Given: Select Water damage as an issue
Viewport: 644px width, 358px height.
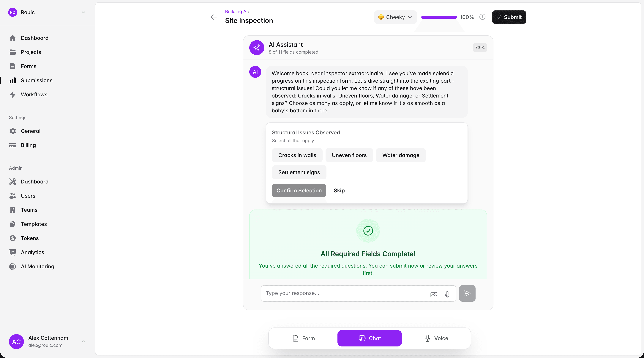Looking at the screenshot, I should tap(400, 155).
